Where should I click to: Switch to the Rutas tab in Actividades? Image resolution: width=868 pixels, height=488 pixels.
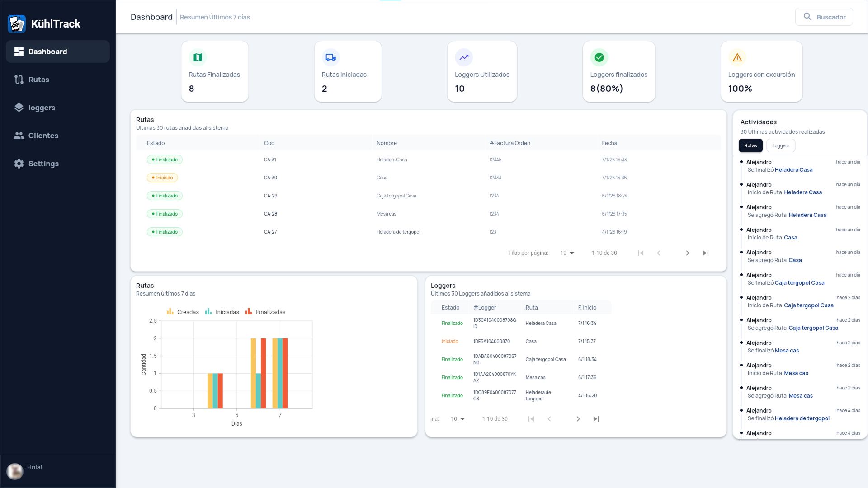(x=750, y=145)
